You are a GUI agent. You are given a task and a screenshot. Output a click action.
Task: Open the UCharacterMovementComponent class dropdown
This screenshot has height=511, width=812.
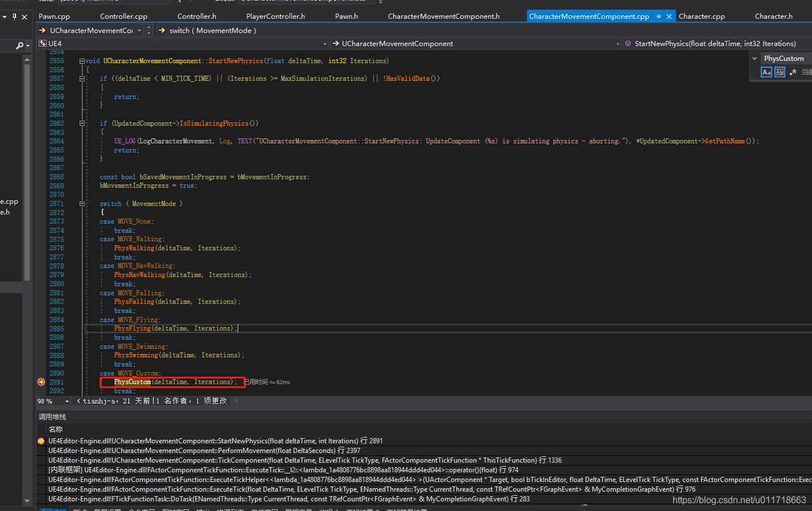(618, 44)
